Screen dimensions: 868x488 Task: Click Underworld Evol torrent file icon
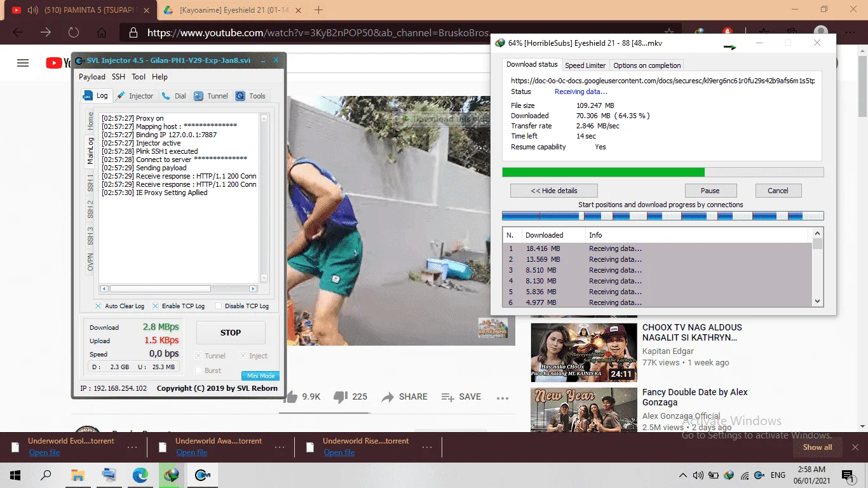(15, 447)
